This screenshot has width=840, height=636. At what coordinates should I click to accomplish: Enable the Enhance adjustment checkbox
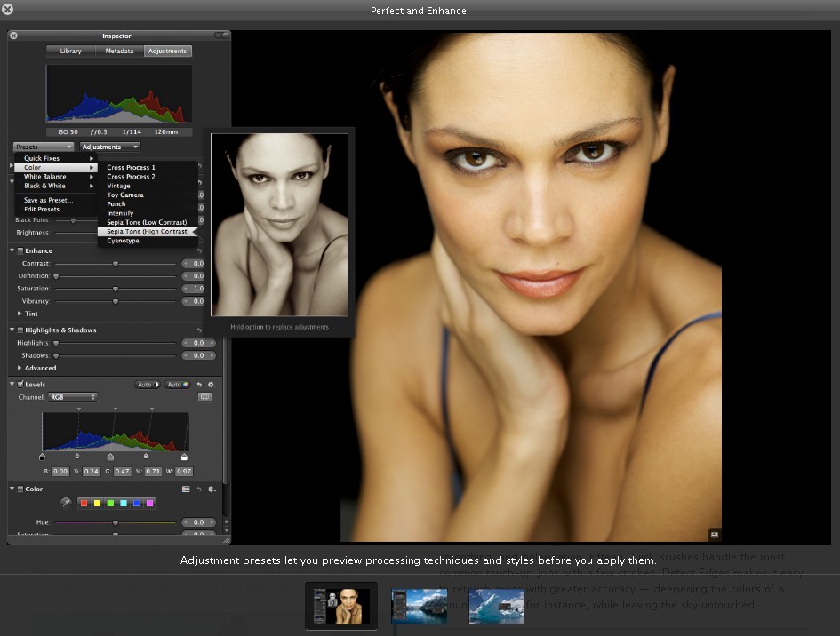tap(20, 251)
